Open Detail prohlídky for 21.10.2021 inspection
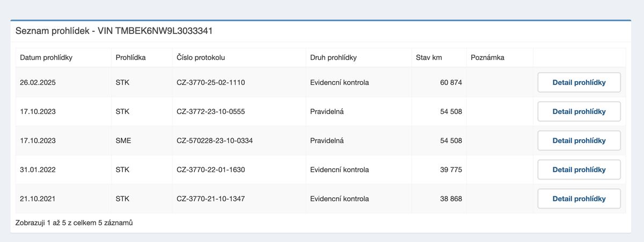Image resolution: width=644 pixels, height=242 pixels. 579,198
